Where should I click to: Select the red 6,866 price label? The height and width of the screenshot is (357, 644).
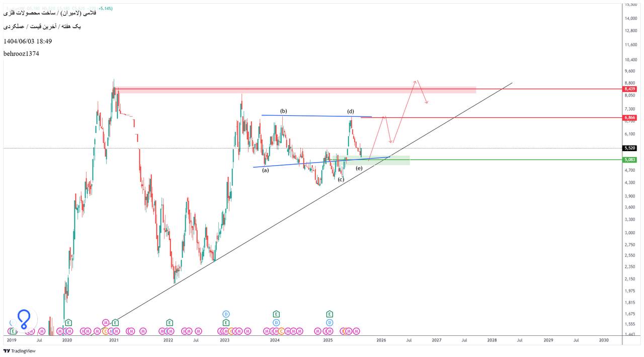click(630, 118)
